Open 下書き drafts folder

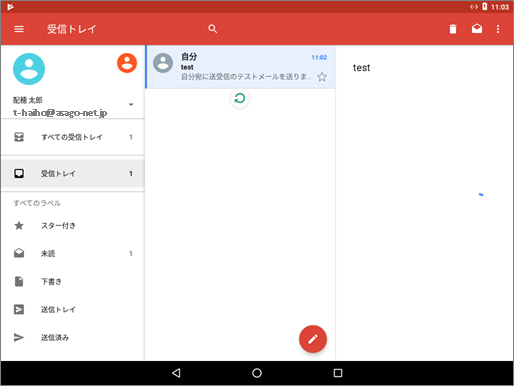click(x=73, y=282)
